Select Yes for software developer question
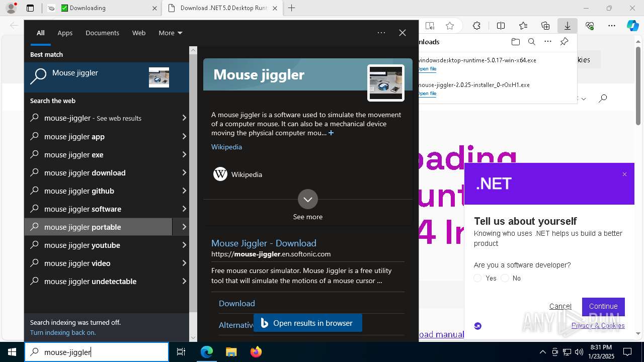The width and height of the screenshot is (644, 362). tap(477, 278)
